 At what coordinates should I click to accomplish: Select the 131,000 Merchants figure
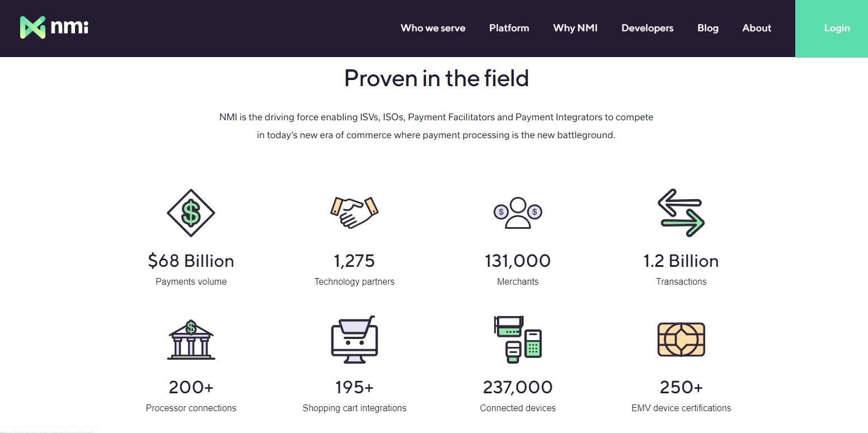tap(518, 261)
